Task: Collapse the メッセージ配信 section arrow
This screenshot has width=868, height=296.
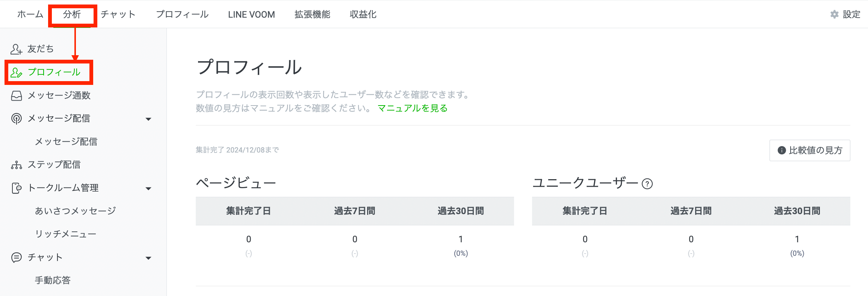Action: pos(148,119)
